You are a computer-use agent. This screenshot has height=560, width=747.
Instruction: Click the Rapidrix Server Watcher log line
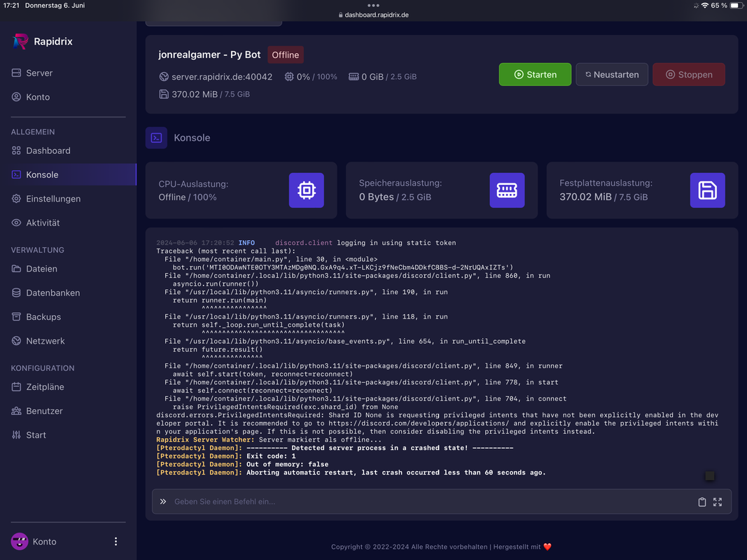[269, 440]
